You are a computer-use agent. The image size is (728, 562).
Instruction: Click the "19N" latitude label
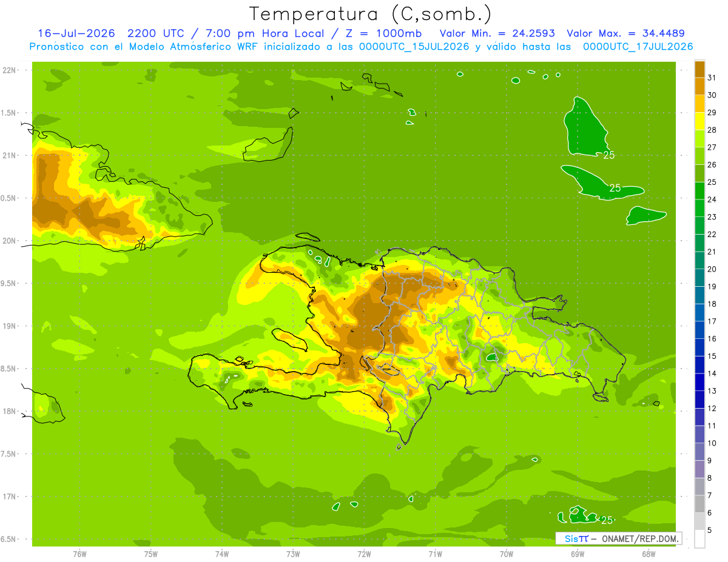[x=10, y=326]
